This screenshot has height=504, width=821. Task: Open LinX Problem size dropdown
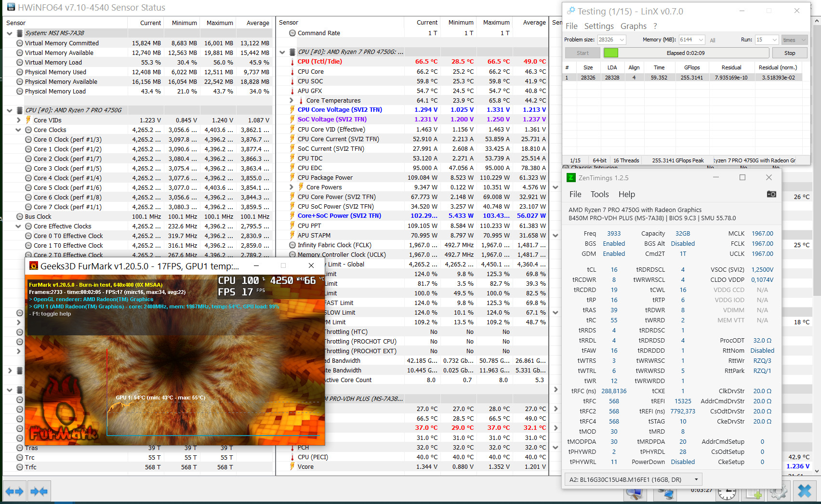622,40
